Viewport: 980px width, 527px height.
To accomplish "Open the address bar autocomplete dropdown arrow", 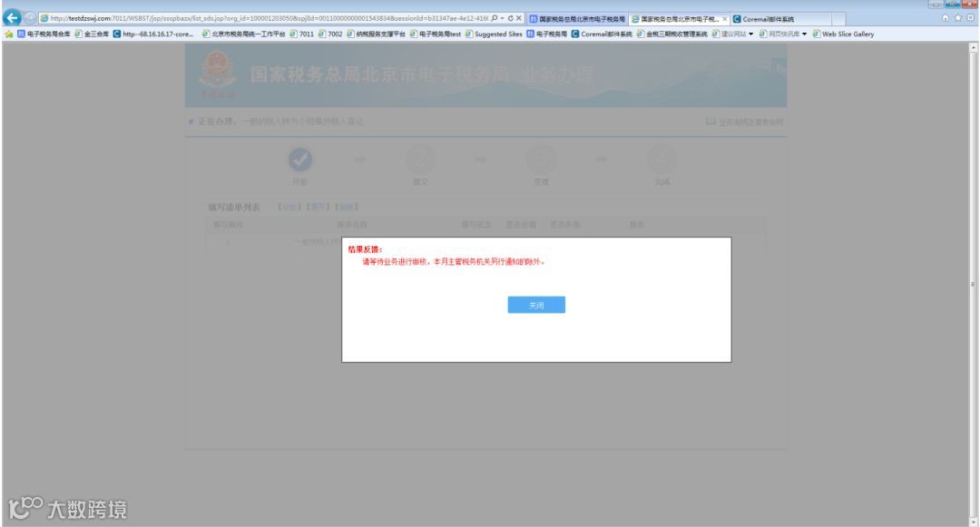I will point(502,19).
